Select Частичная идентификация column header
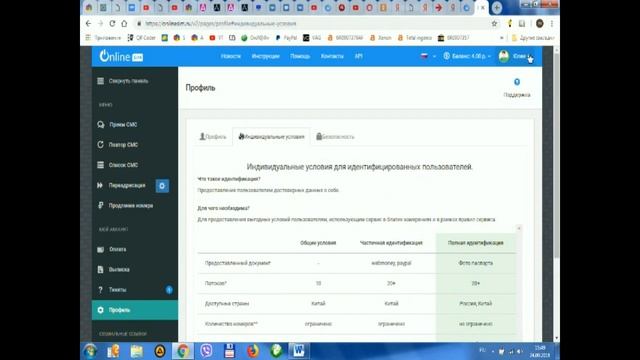The height and width of the screenshot is (360, 640). [x=391, y=243]
